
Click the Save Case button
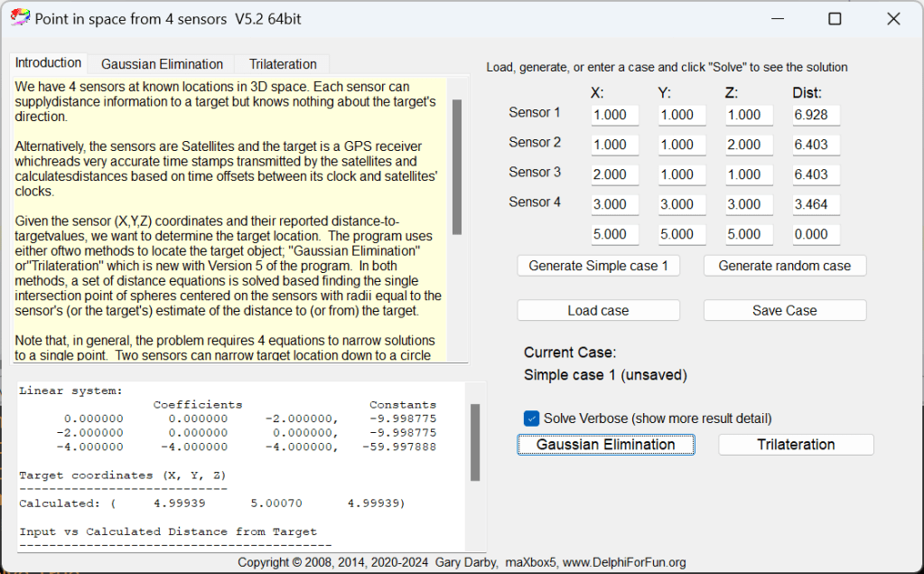click(x=784, y=311)
